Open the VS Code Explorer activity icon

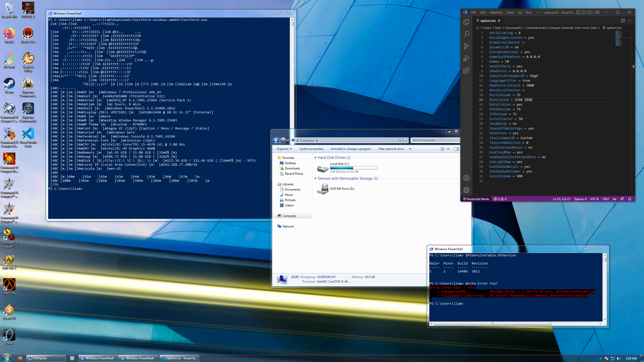click(466, 22)
